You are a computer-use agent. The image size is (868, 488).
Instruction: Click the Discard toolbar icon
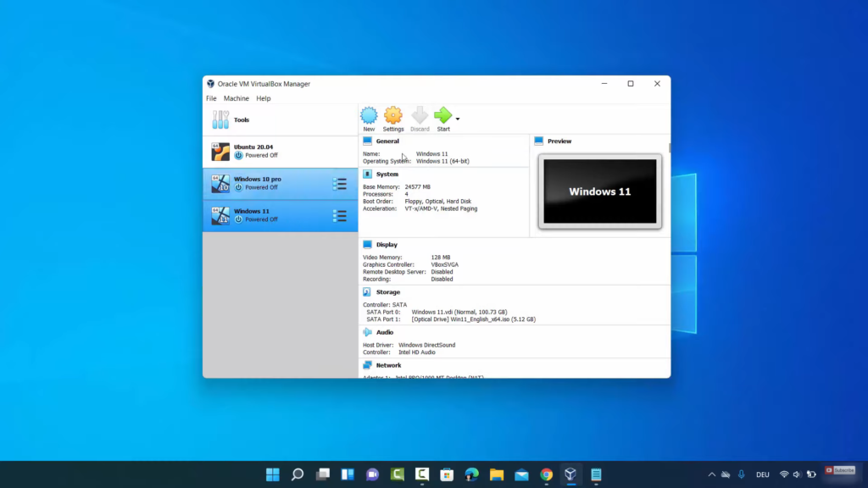click(420, 116)
